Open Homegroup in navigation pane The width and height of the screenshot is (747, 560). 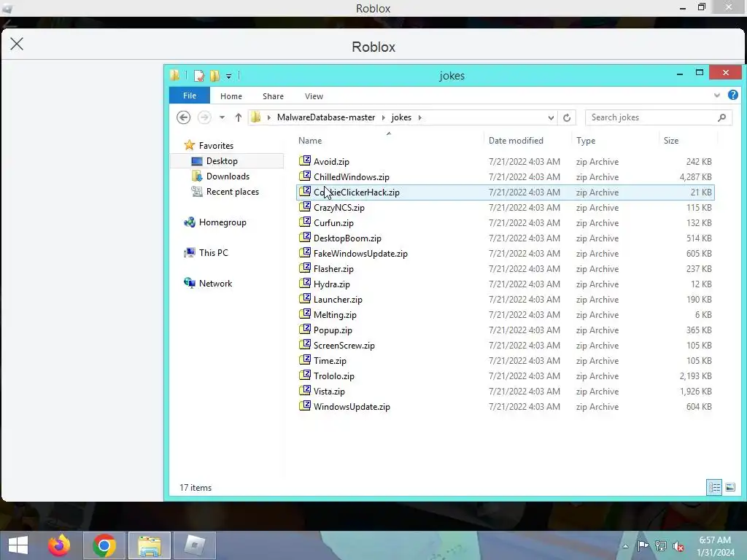pyautogui.click(x=222, y=222)
